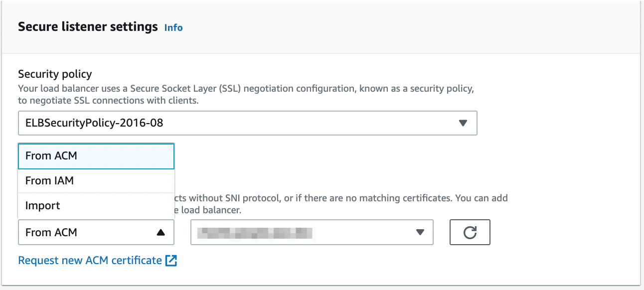Open the ELBSecurityPolicy-2016-08 security policy dropdown
644x290 pixels.
pos(248,123)
